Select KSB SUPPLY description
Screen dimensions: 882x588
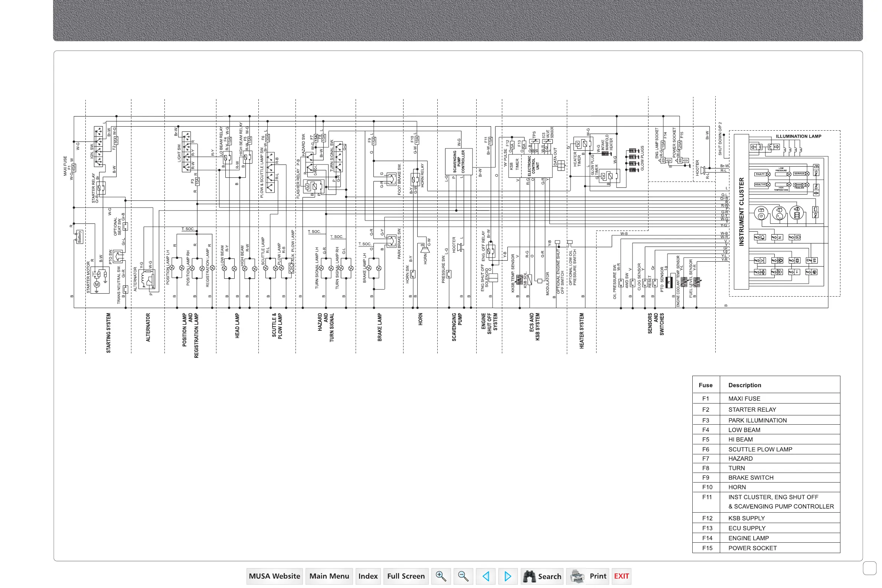click(746, 518)
